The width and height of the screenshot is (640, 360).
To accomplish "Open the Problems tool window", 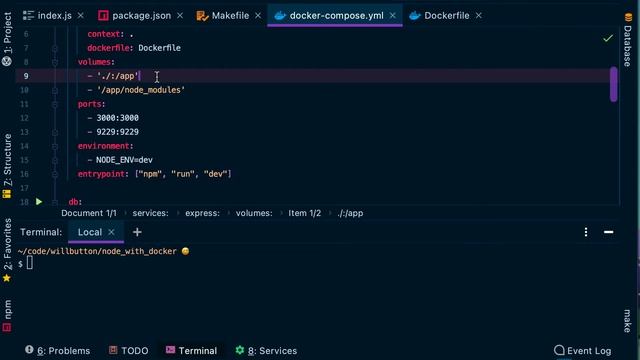I will (x=58, y=351).
